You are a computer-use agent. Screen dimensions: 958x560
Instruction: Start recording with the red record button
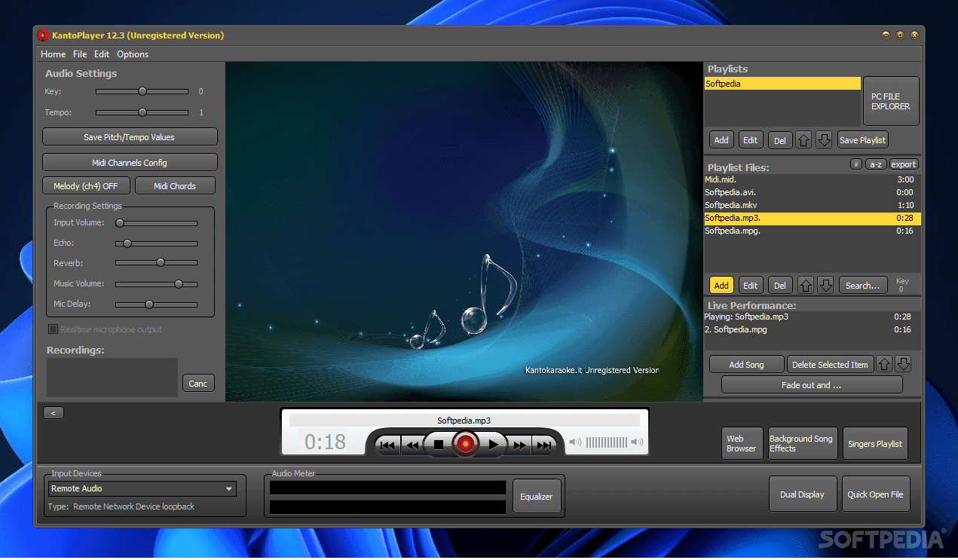pyautogui.click(x=466, y=445)
